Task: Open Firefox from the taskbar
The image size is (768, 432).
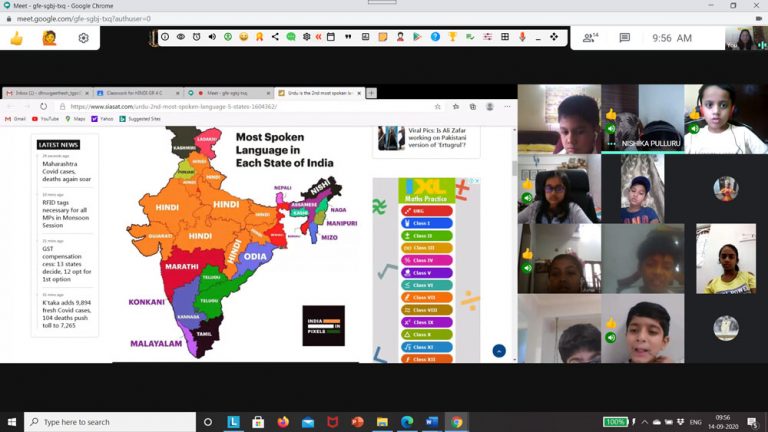Action: [x=283, y=422]
